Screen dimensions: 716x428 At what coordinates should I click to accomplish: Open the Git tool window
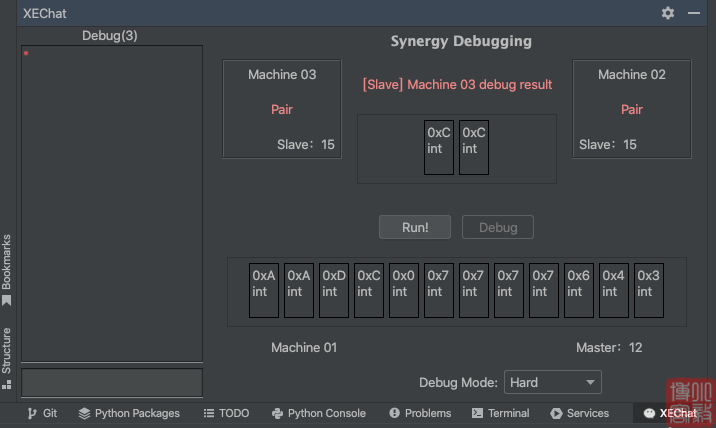tap(42, 413)
